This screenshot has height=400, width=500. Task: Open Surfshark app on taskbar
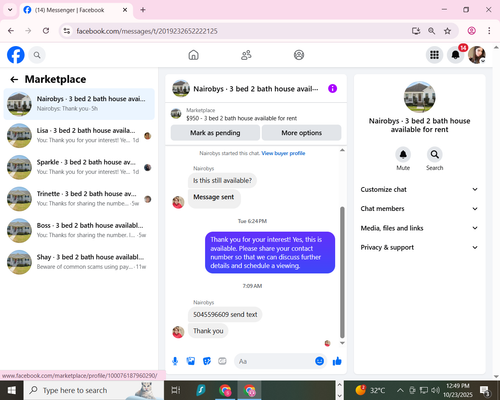tap(201, 390)
